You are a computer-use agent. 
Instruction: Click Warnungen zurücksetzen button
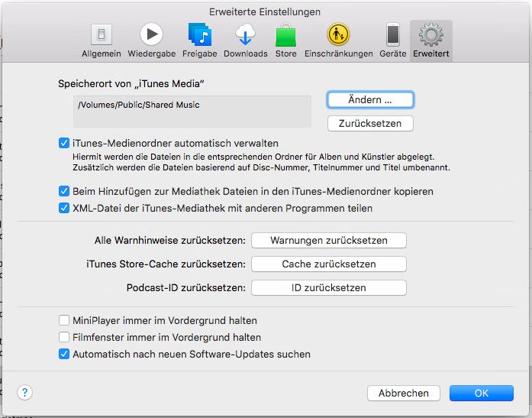[329, 241]
